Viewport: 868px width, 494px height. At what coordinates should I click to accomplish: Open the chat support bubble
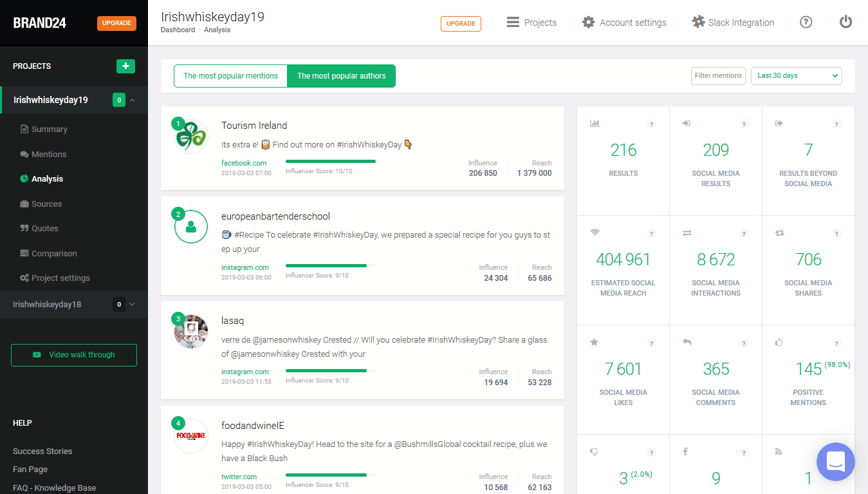[835, 462]
